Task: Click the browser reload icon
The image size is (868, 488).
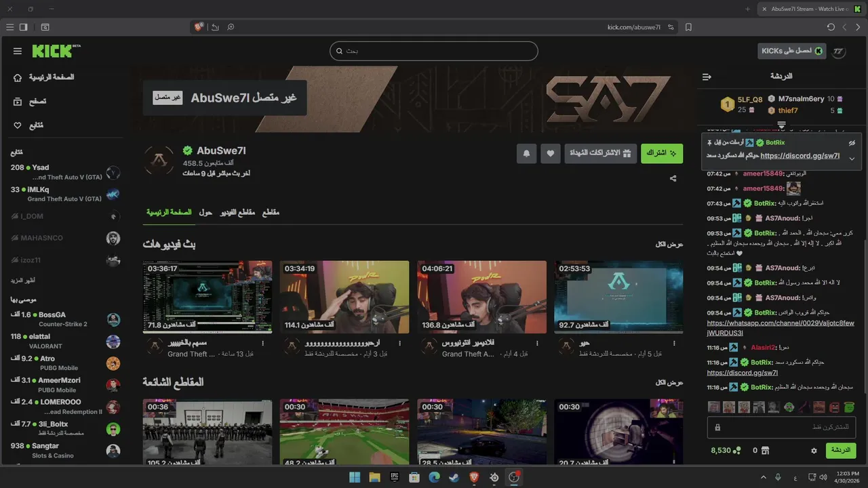Action: [831, 27]
